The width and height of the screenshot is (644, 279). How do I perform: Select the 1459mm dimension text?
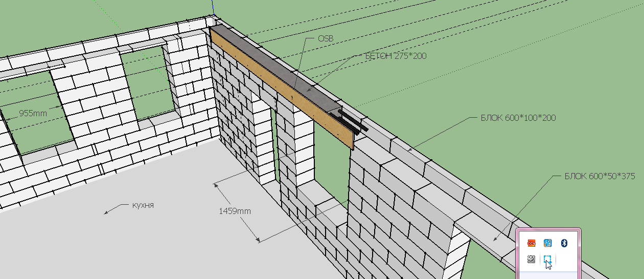(235, 210)
